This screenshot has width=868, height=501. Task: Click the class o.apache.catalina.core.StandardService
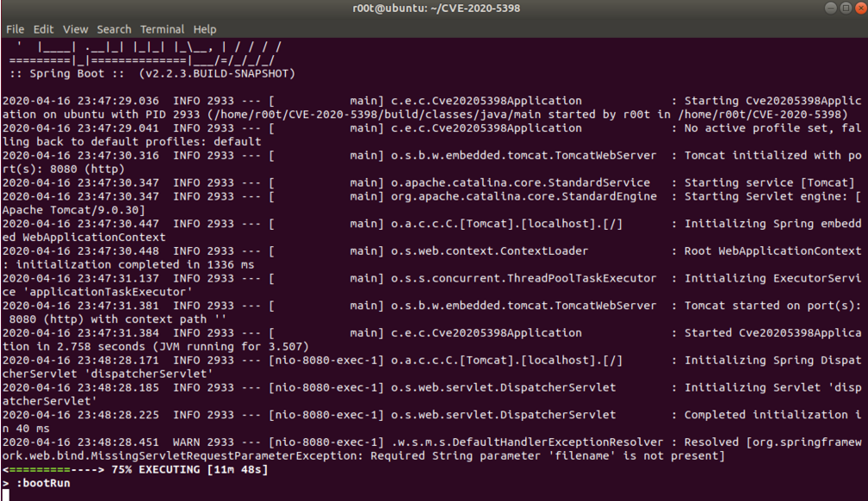tap(520, 182)
